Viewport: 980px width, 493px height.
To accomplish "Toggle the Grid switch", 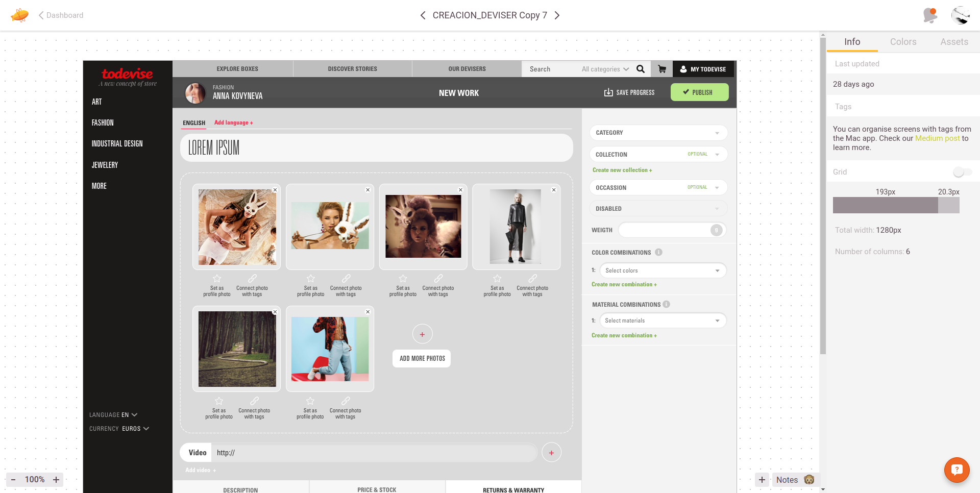I will pos(962,172).
